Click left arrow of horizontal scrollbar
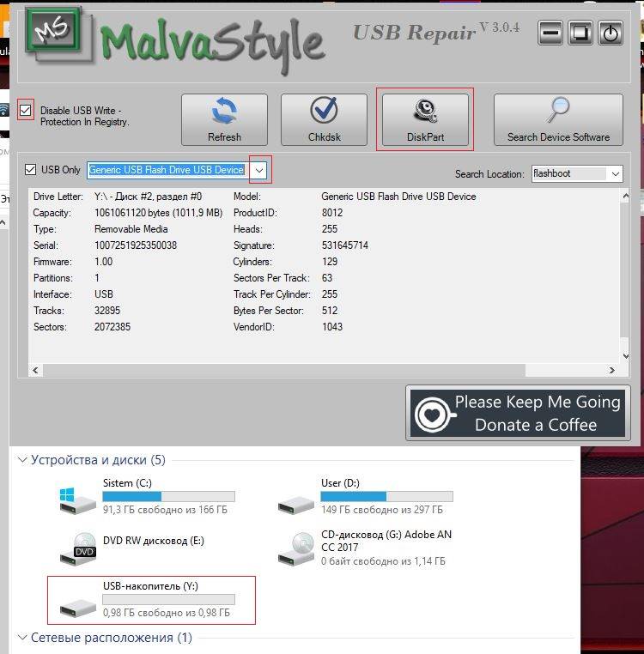The image size is (644, 654). [35, 370]
